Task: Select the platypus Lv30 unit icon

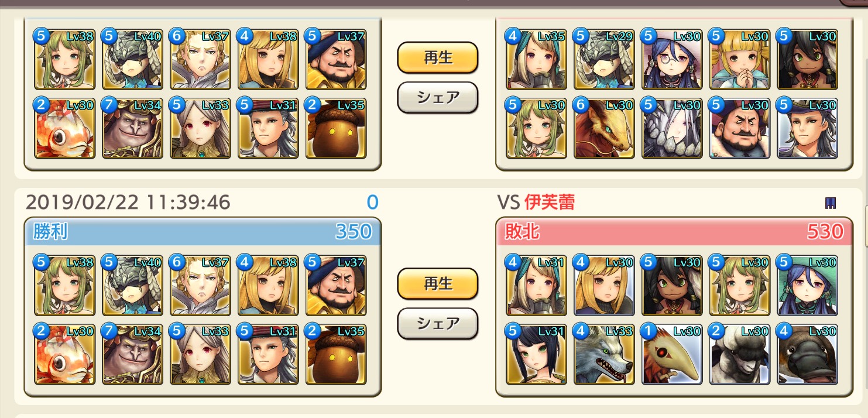Action: pos(808,354)
